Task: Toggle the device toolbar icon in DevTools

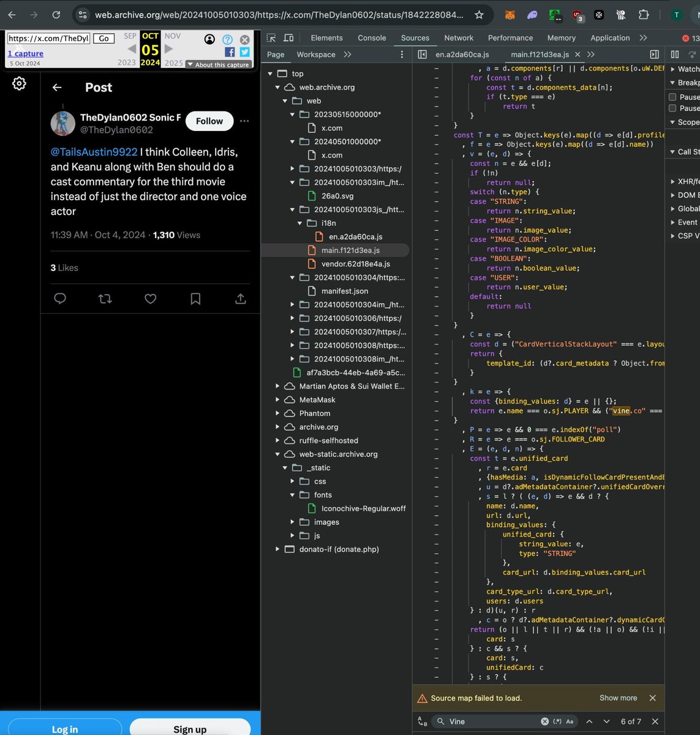Action: point(288,38)
